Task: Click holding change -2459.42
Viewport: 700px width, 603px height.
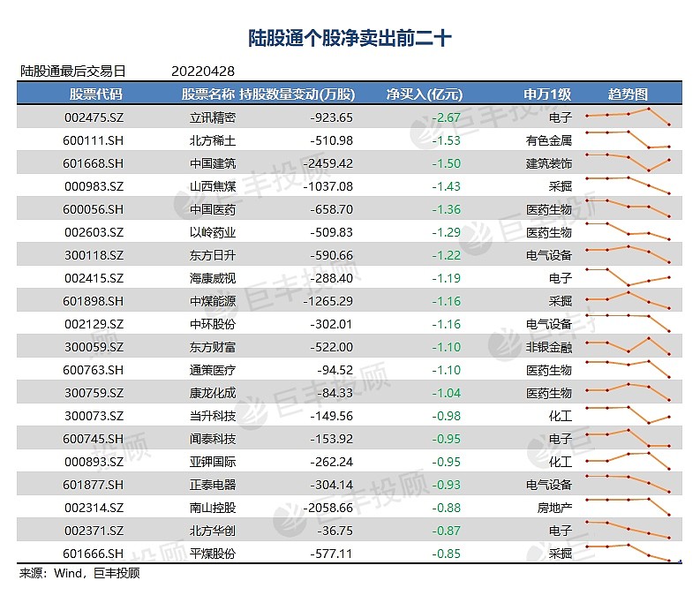Action: tap(328, 163)
